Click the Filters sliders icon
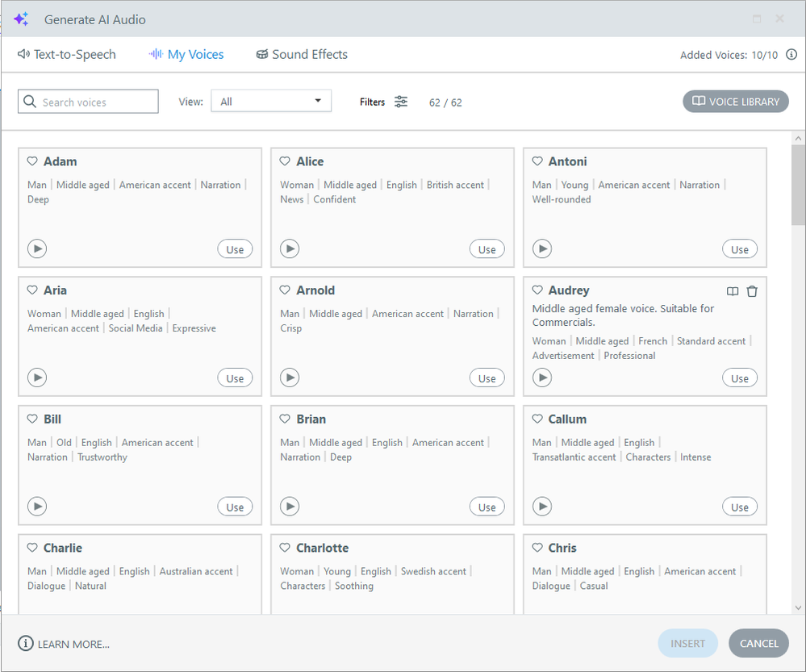The width and height of the screenshot is (806, 672). (401, 102)
